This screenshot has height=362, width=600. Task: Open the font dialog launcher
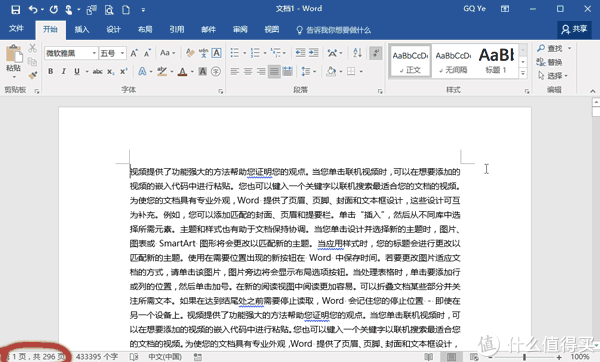(x=221, y=91)
